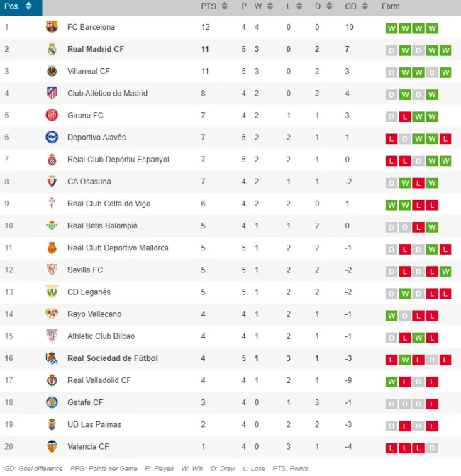Screen dimensions: 461x476
Task: Click the Atlético de Madrid crest
Action: 52,93
